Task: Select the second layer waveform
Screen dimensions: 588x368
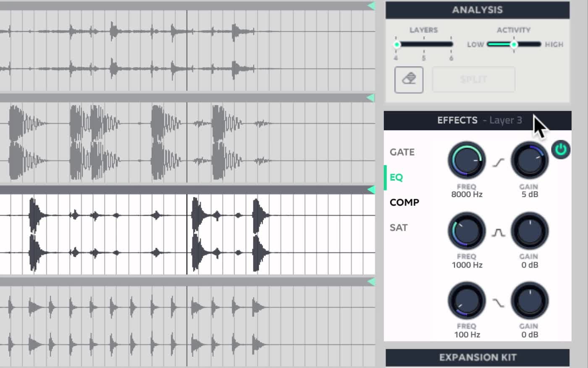Action: pyautogui.click(x=187, y=142)
